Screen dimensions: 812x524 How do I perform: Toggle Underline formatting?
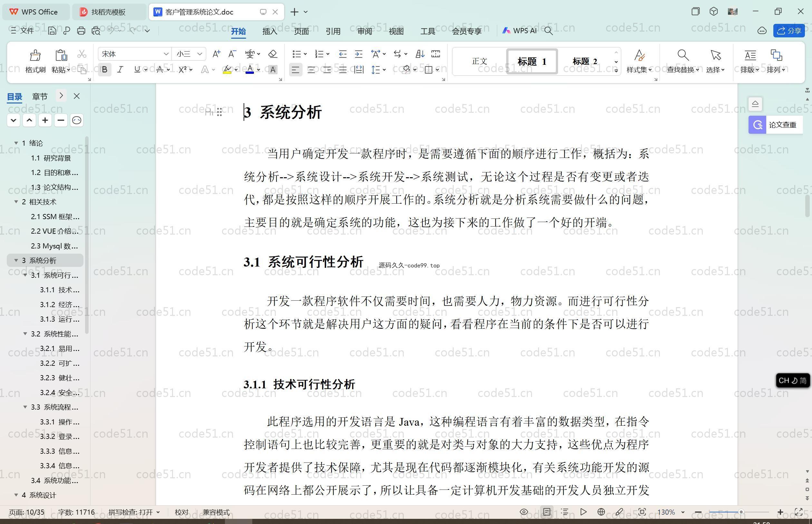click(137, 70)
